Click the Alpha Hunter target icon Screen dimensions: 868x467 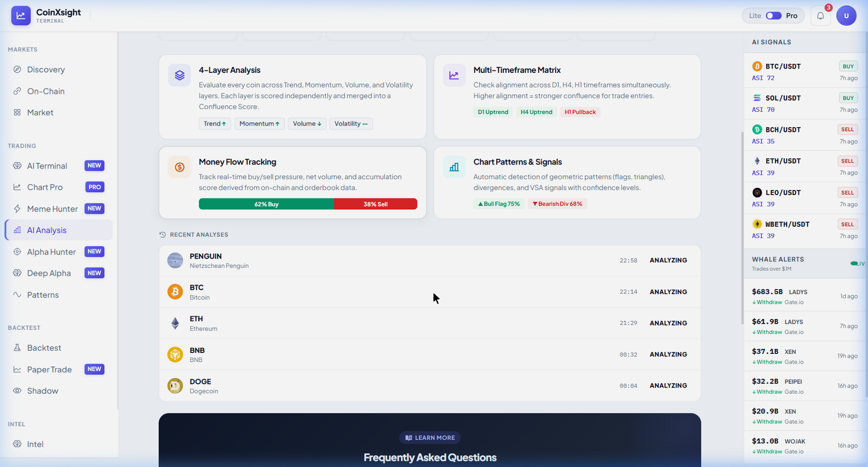point(17,252)
